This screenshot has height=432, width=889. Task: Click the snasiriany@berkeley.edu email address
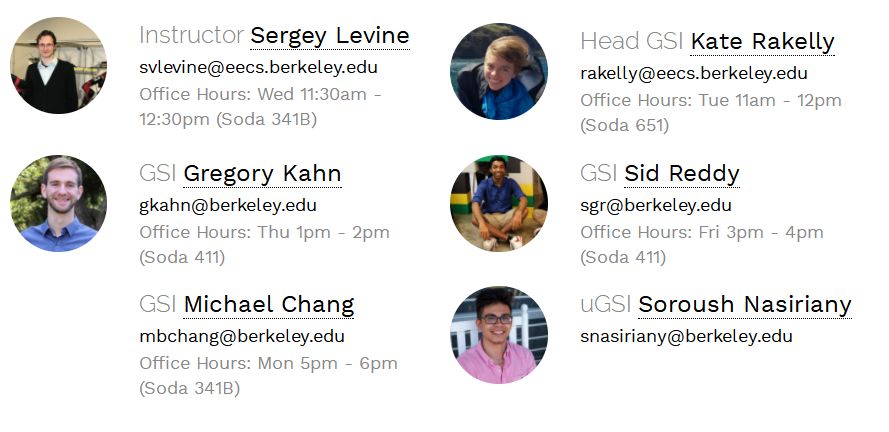point(686,336)
